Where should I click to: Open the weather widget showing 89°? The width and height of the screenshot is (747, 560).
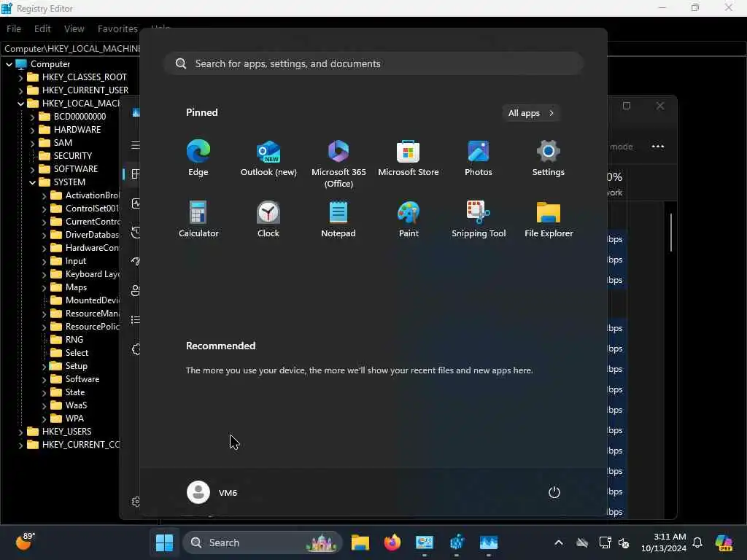(x=25, y=541)
